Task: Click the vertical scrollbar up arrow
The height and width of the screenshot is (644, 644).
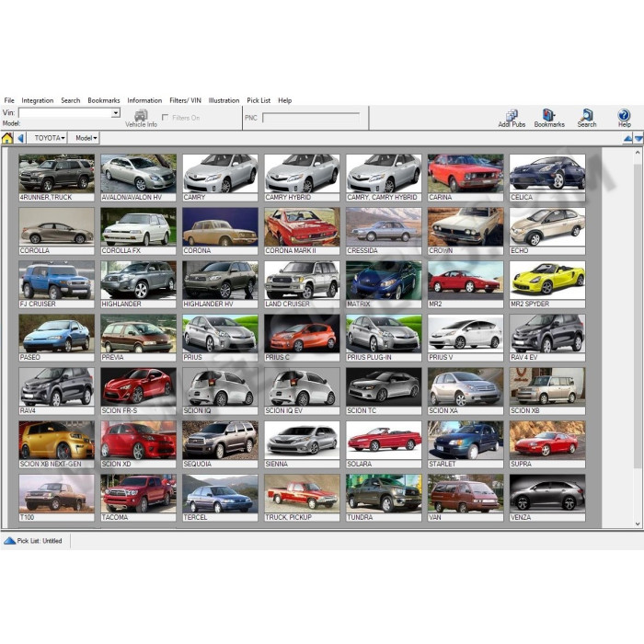Action: pos(638,153)
